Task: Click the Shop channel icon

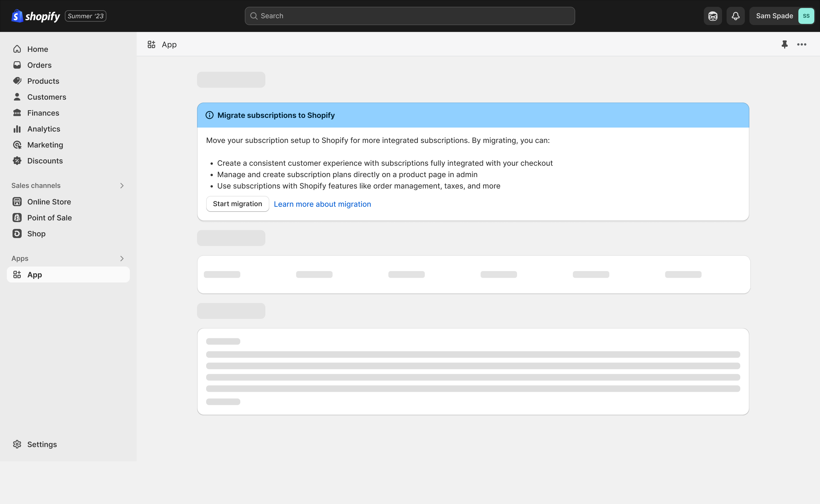Action: pyautogui.click(x=17, y=234)
